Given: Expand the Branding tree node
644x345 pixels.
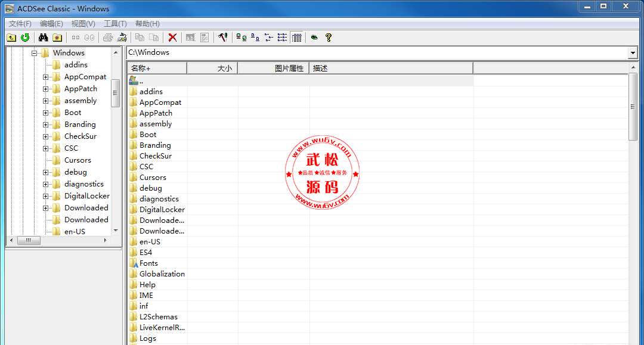Looking at the screenshot, I should tap(45, 125).
